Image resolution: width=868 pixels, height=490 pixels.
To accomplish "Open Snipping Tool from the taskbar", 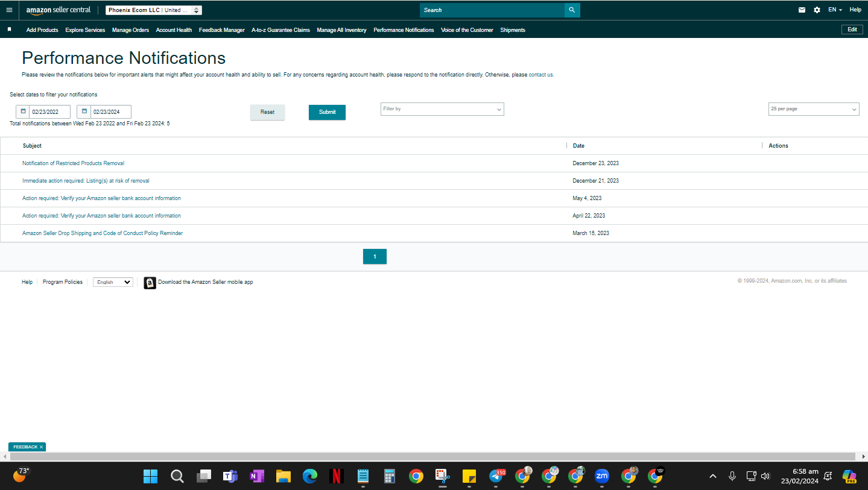I will [x=443, y=476].
